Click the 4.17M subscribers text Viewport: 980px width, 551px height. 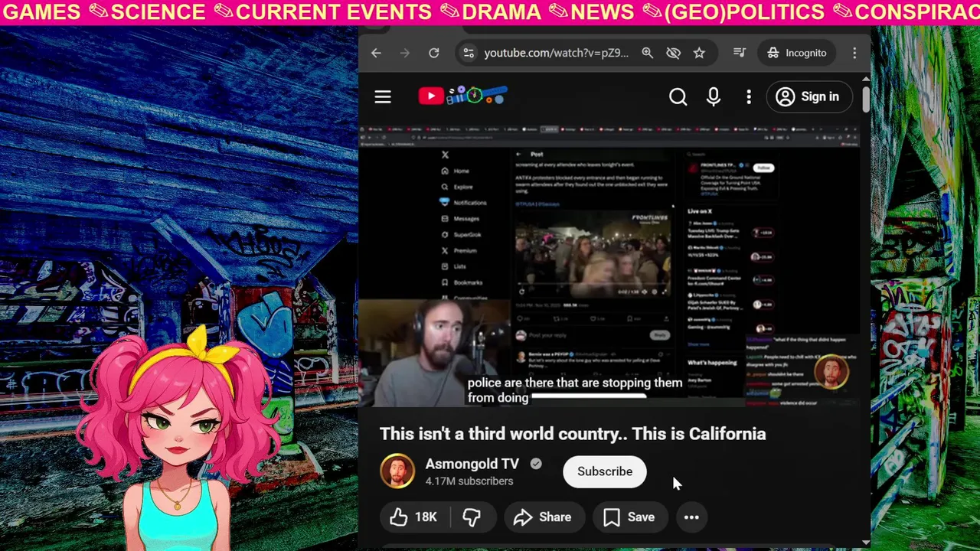point(469,481)
